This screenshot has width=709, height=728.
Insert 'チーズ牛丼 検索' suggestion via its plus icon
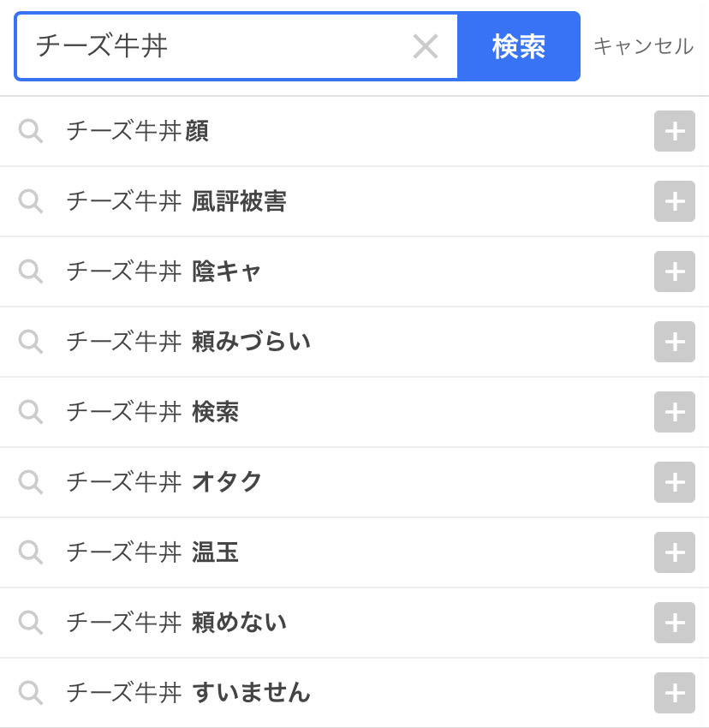pos(674,412)
